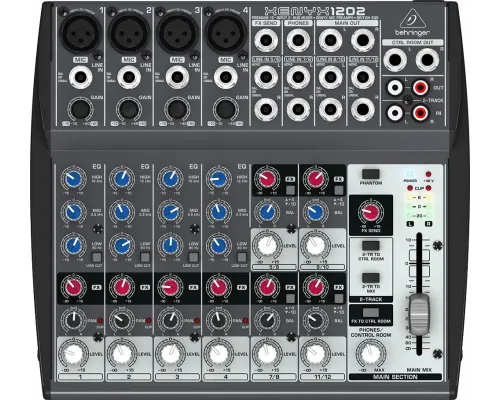Viewport: 500px width, 400px height.
Task: Click the master FX SEND red knob
Action: coord(370,212)
